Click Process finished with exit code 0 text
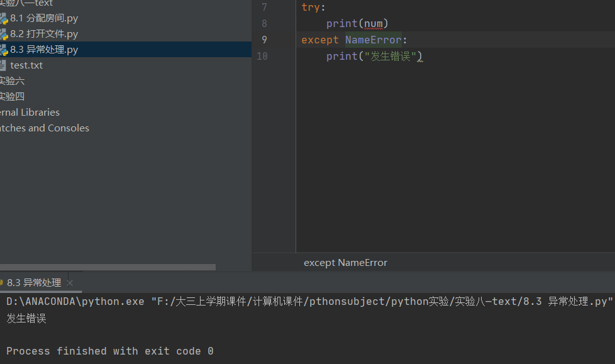 coord(110,351)
